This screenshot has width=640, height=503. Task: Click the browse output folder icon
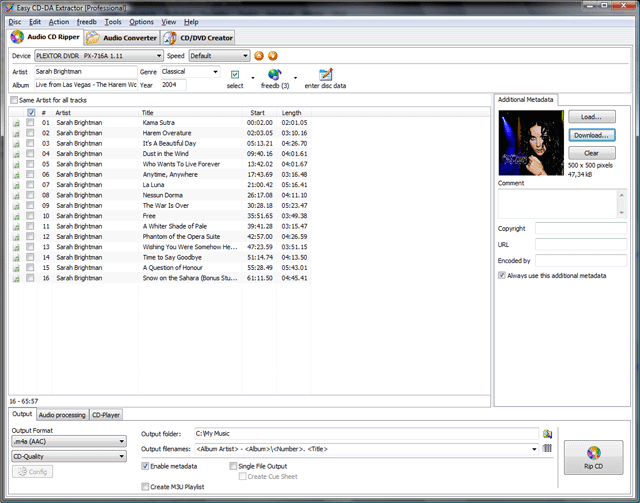(547, 434)
